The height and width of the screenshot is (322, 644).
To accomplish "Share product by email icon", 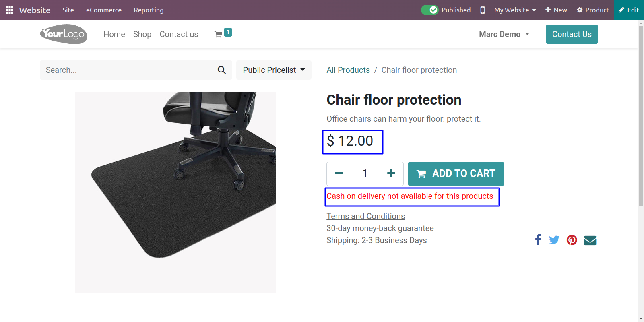I will [x=590, y=240].
